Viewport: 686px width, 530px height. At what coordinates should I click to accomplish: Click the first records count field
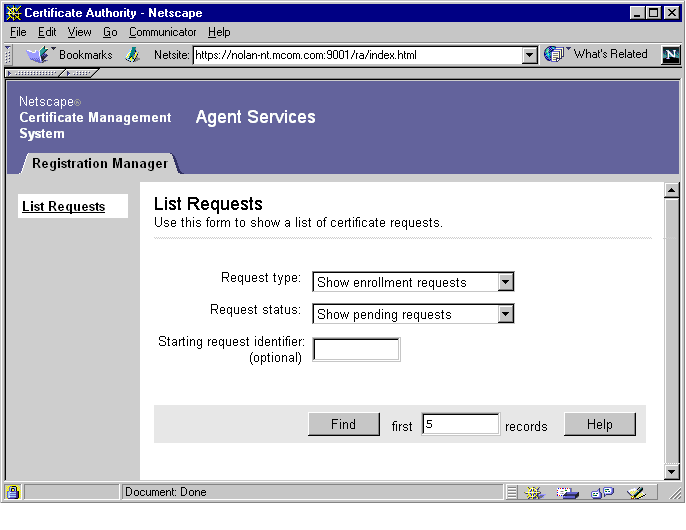pyautogui.click(x=460, y=424)
